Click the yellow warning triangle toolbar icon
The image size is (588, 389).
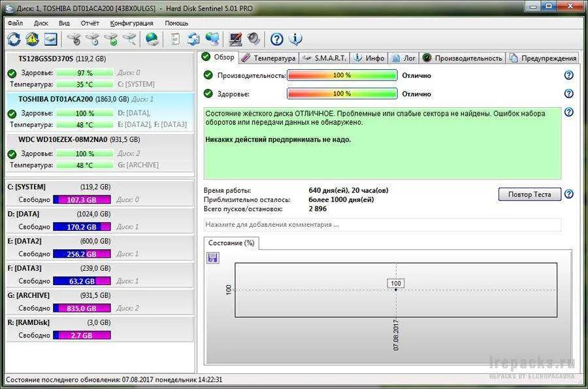coord(32,39)
